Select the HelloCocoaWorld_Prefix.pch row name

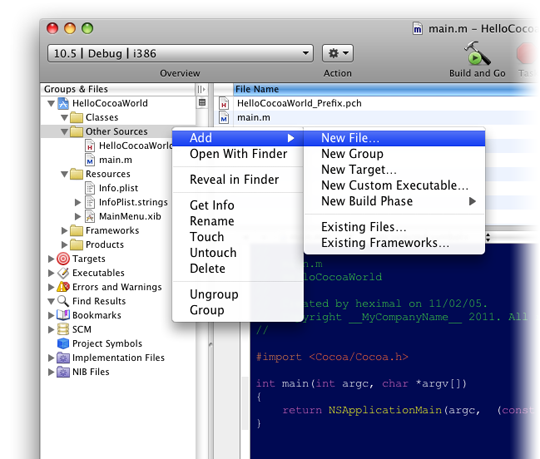(299, 103)
